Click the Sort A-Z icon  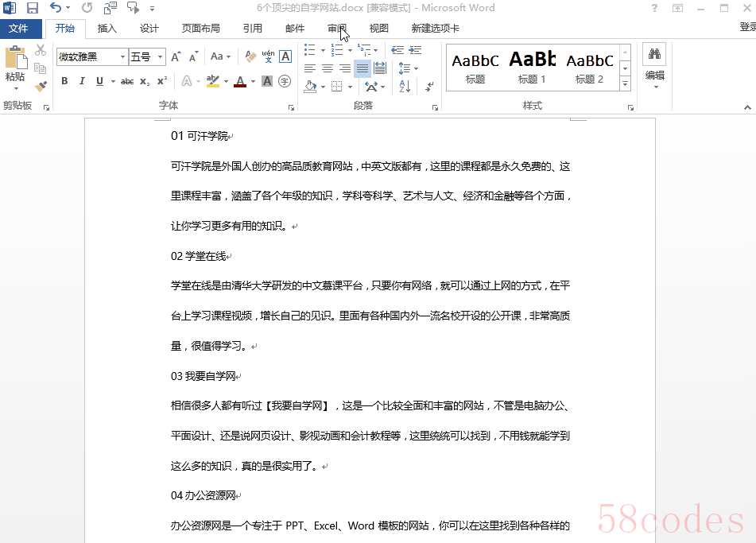tap(405, 87)
